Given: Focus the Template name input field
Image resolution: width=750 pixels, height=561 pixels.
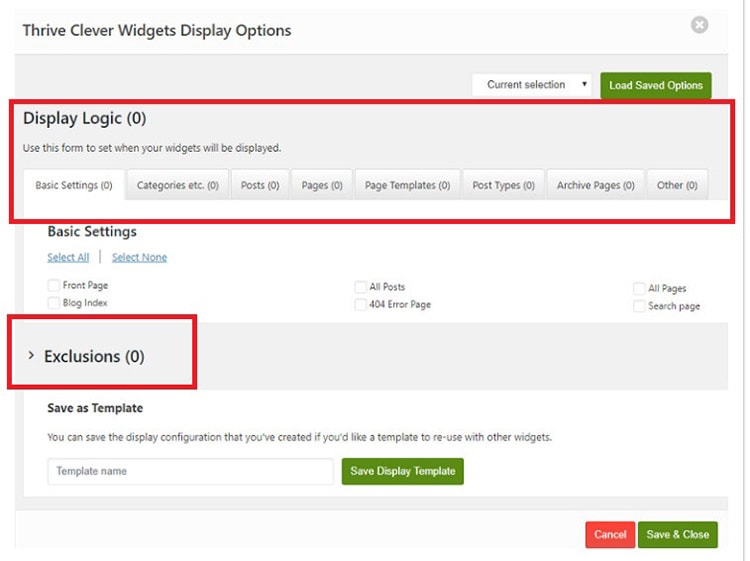Looking at the screenshot, I should (190, 471).
